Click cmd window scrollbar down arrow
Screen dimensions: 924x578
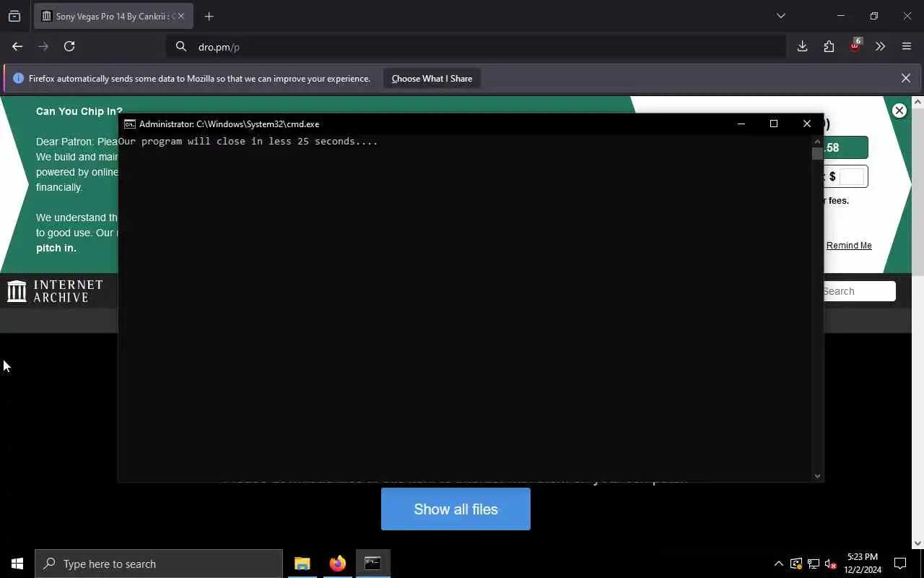(817, 475)
